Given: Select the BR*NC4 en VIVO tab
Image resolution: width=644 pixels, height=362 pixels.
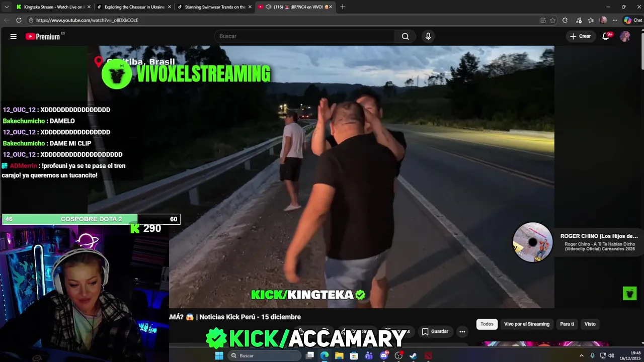Looking at the screenshot, I should [294, 7].
